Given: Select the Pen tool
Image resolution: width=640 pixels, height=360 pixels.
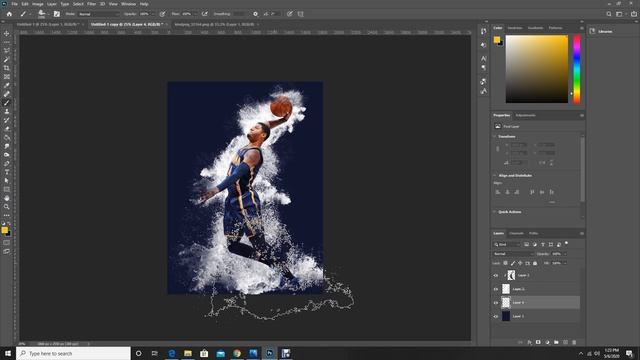Looking at the screenshot, I should [7, 163].
